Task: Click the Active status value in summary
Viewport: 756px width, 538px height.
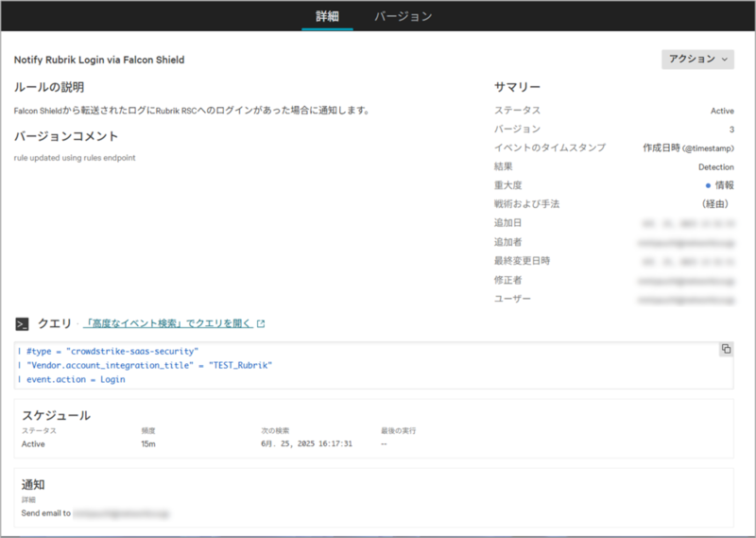Action: point(722,111)
